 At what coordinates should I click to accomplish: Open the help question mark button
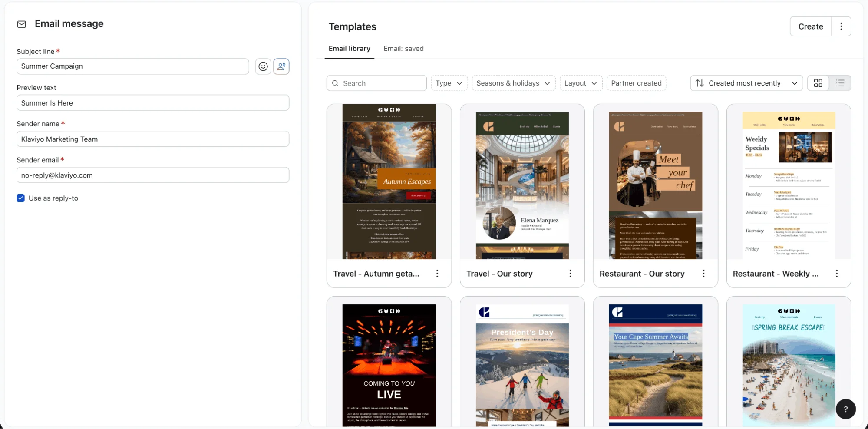[845, 409]
